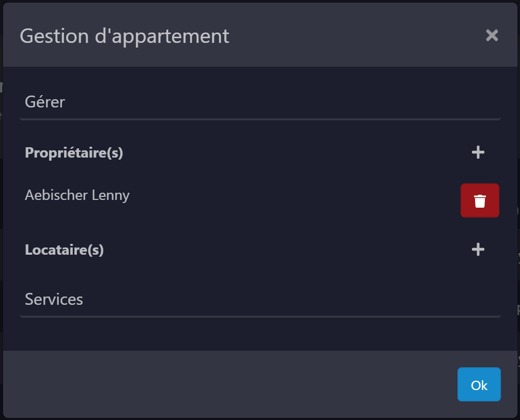Screen dimensions: 520x420
Task: Click the plus icon beside Locataire(s)
Action: [478, 250]
